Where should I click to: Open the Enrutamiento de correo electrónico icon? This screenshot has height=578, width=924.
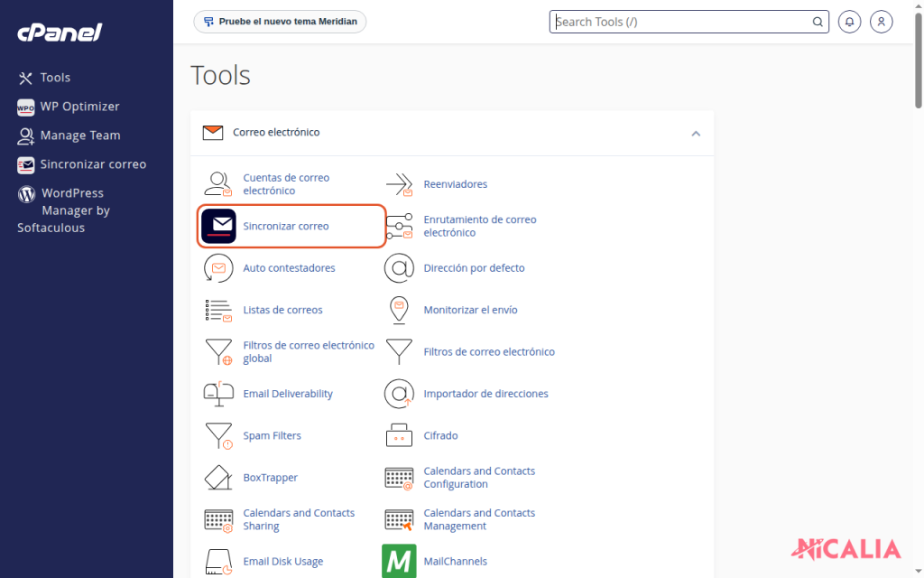point(399,226)
